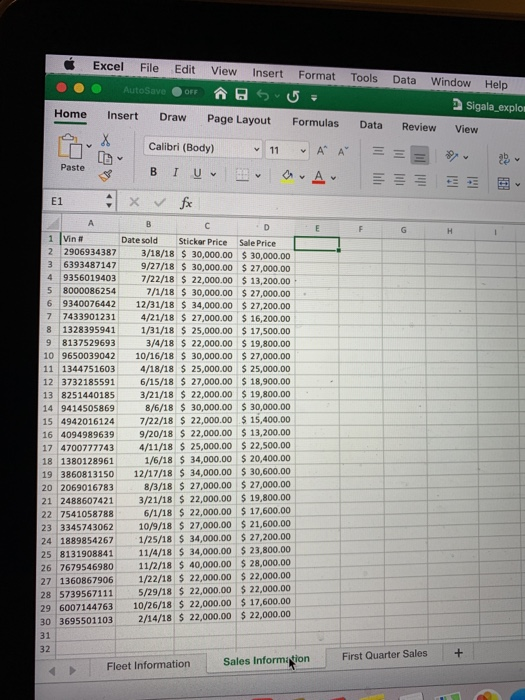Click the Bottom Align icon
The image size is (525, 700).
pyautogui.click(x=420, y=156)
